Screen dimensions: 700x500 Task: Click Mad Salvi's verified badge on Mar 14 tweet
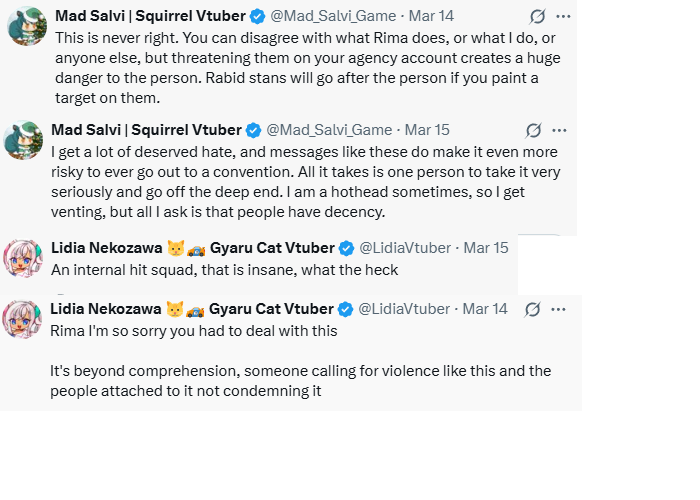(256, 16)
